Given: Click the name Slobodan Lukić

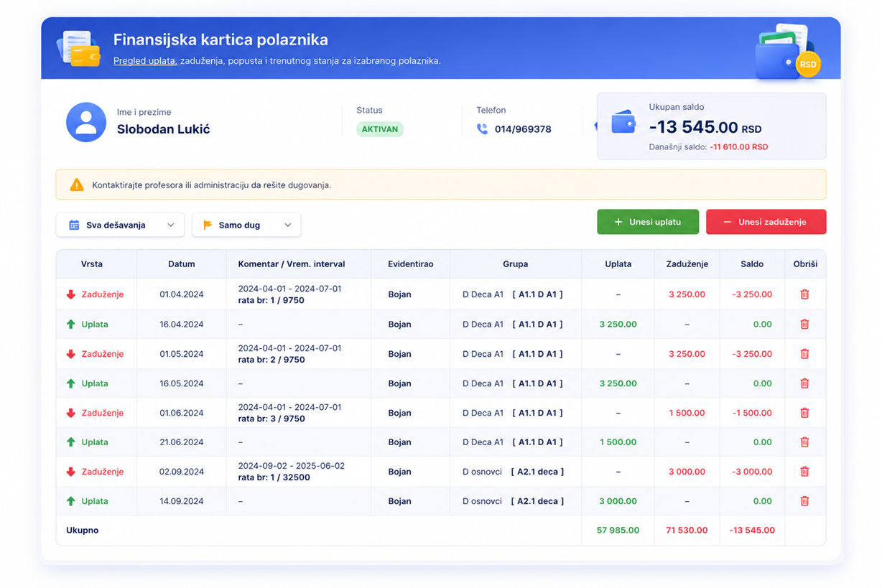Looking at the screenshot, I should [x=164, y=130].
